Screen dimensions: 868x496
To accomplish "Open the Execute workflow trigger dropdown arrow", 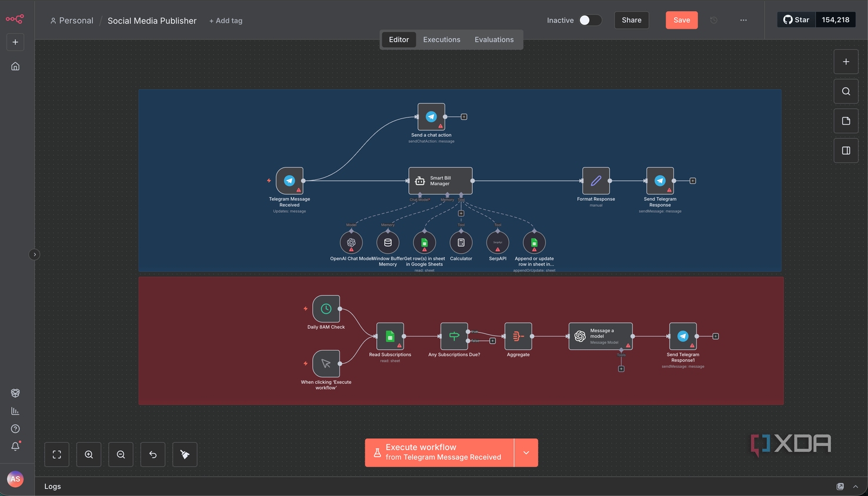I will tap(526, 453).
